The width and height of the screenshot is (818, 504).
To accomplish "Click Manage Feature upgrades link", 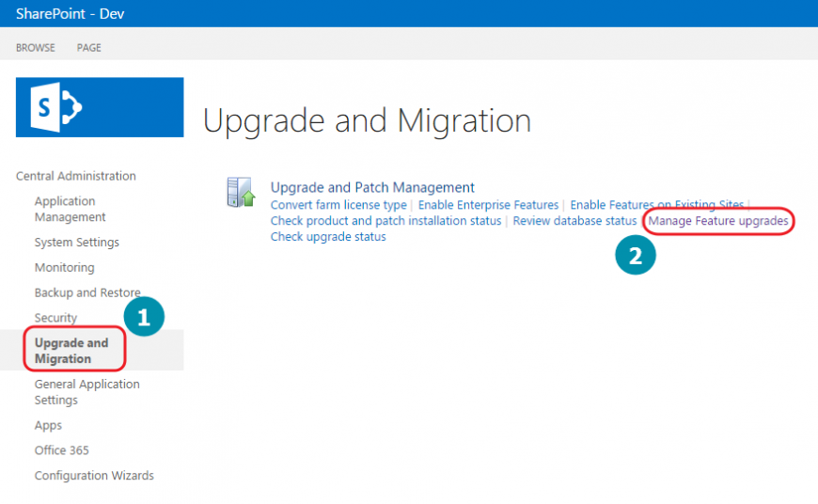I will 718,221.
